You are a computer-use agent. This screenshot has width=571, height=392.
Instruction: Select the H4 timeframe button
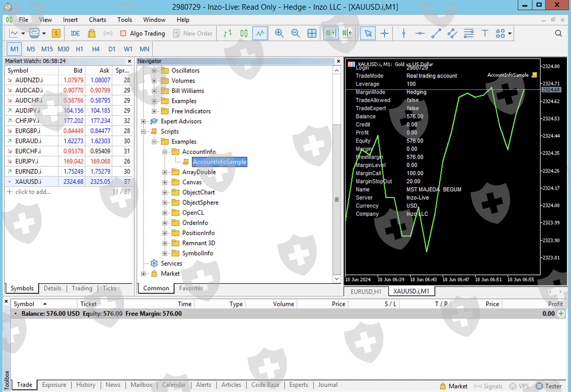96,49
